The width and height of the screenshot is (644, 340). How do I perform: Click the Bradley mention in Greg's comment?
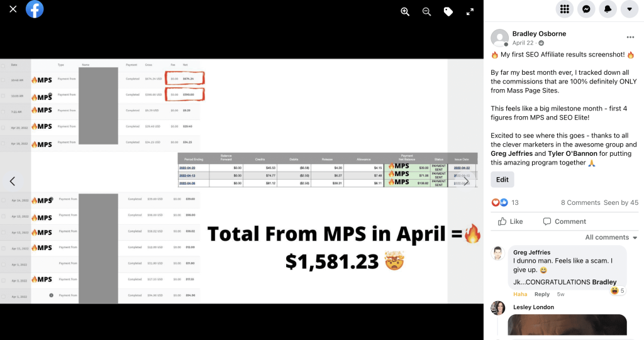[x=604, y=282]
